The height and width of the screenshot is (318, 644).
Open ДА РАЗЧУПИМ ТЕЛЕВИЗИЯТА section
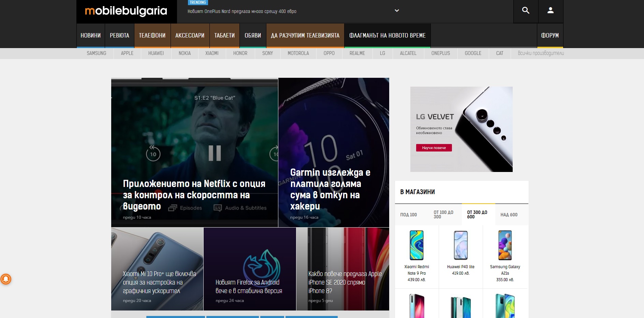(x=305, y=35)
